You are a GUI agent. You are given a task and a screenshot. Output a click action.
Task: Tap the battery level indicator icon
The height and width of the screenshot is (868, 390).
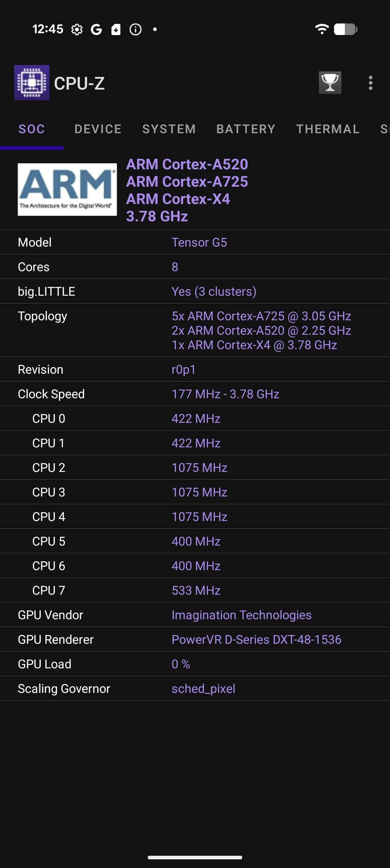(x=345, y=29)
